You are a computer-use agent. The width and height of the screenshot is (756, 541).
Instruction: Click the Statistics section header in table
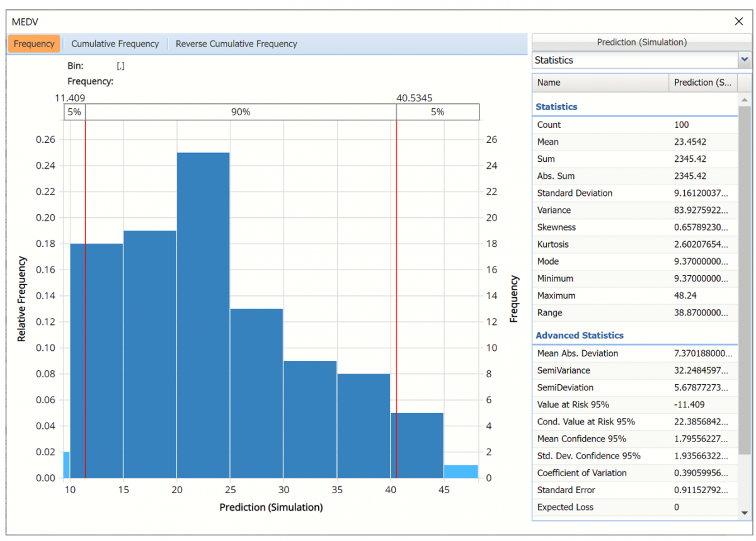(x=556, y=107)
